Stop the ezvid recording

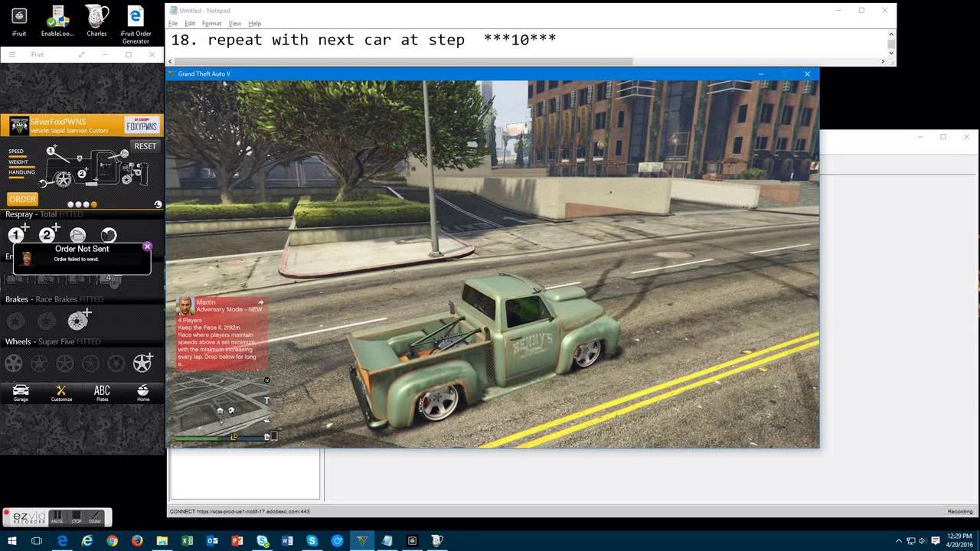tap(76, 517)
